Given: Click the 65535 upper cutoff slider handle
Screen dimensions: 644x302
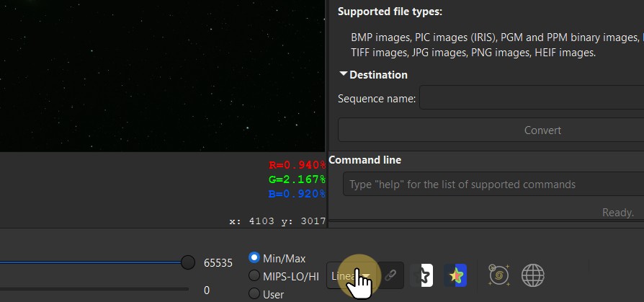Looking at the screenshot, I should (x=188, y=262).
